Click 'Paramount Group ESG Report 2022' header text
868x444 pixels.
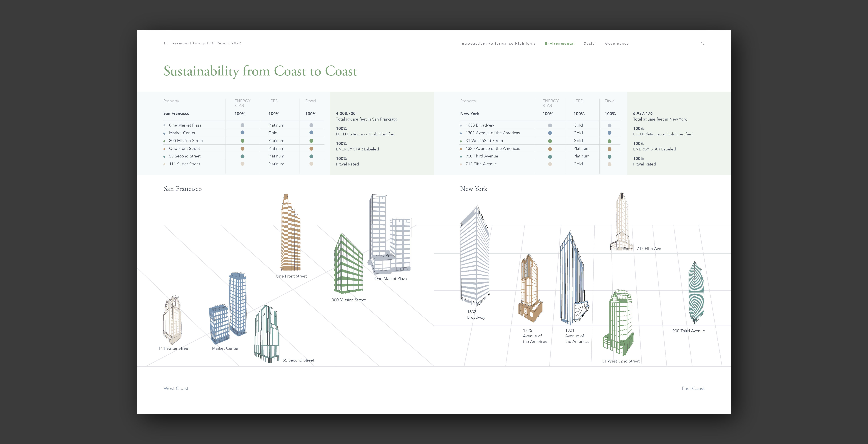(205, 43)
